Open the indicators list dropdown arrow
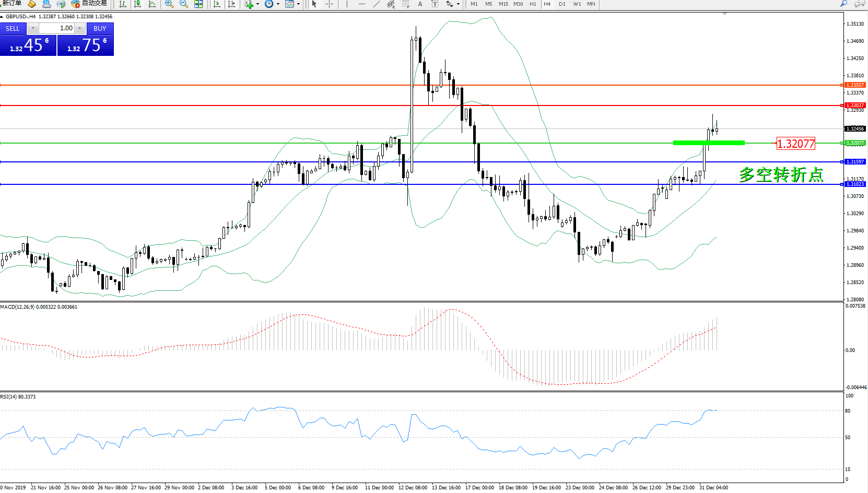The width and height of the screenshot is (868, 493). (x=257, y=4)
